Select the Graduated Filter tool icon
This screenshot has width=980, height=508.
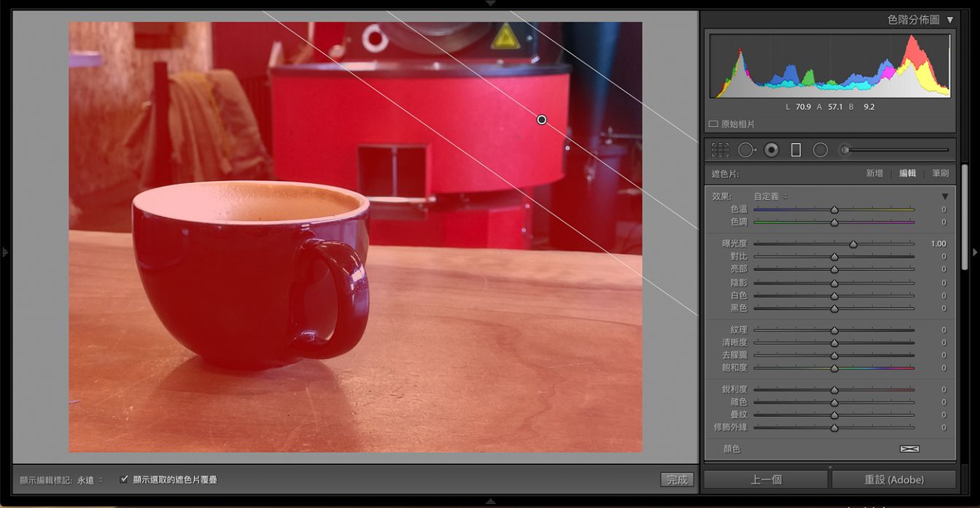coord(796,150)
